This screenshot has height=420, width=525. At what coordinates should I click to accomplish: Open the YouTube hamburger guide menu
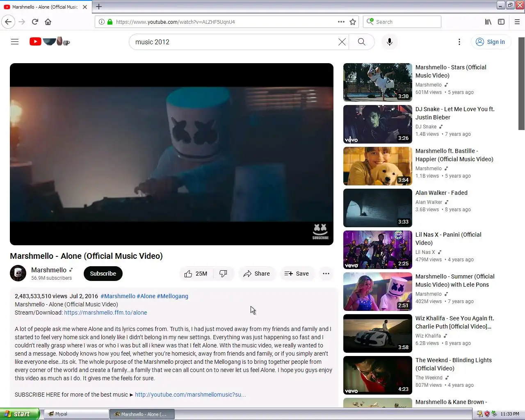click(x=15, y=42)
